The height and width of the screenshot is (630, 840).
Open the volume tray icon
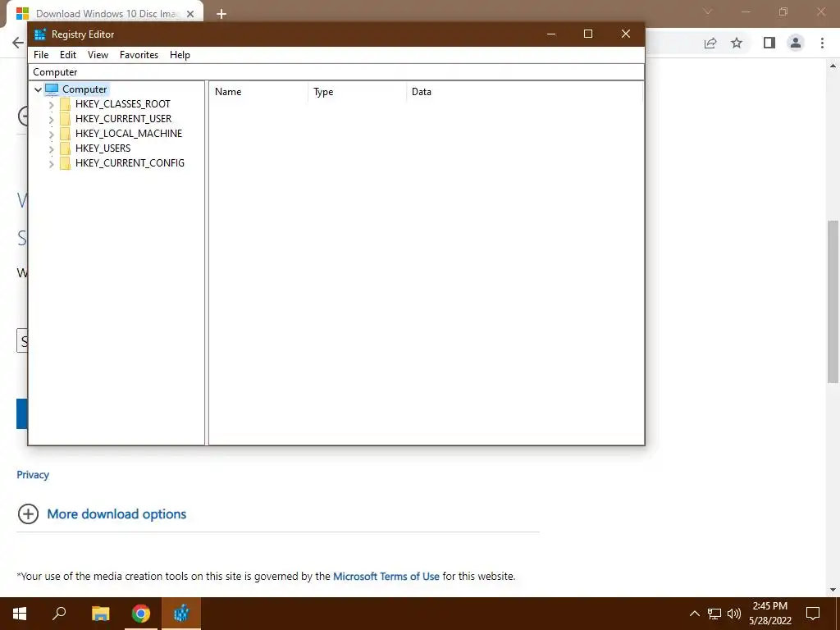coord(734,614)
